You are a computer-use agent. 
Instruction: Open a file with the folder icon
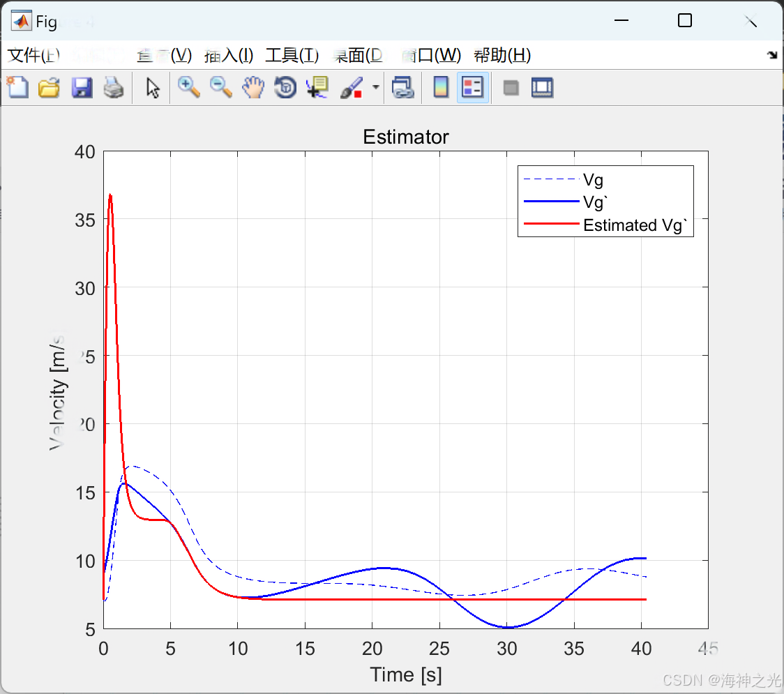point(49,87)
